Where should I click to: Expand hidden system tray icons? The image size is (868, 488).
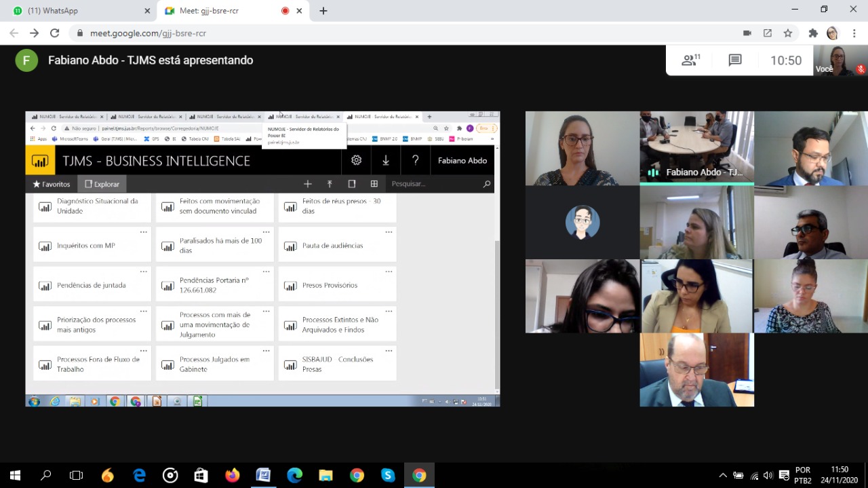pyautogui.click(x=723, y=476)
